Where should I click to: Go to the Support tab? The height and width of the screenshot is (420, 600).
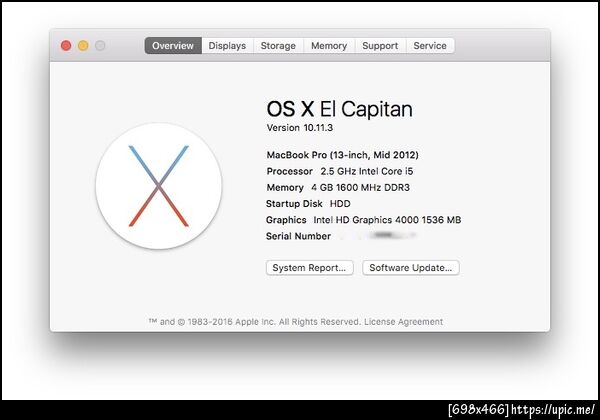(x=380, y=46)
